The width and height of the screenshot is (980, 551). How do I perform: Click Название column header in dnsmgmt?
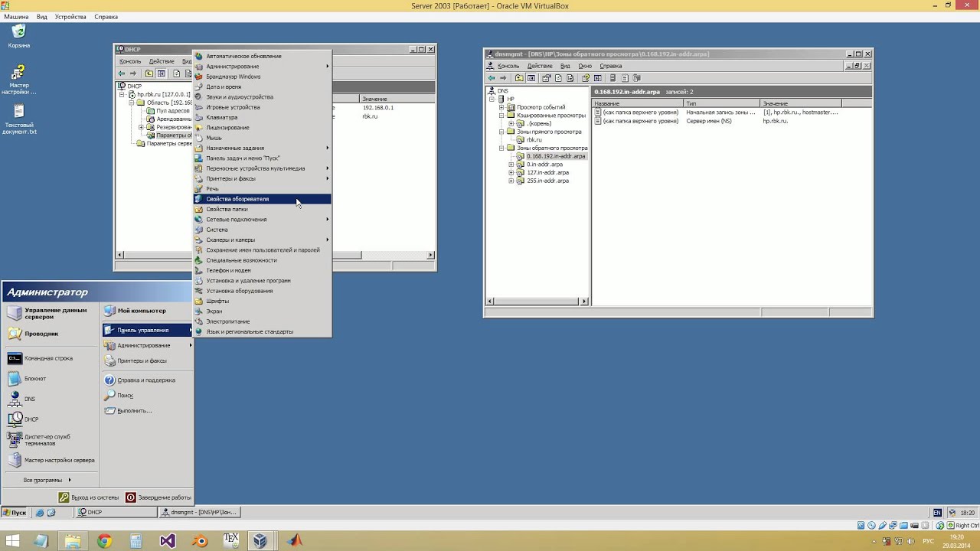pos(637,103)
